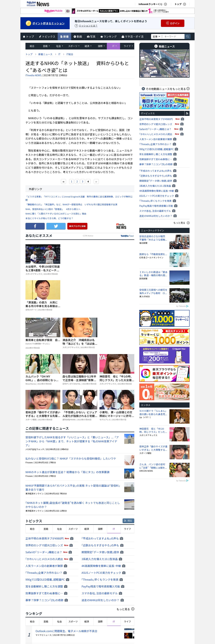Click 楽天ブログに投稿 button
Screen dimensions: 215x644
(x=77, y=226)
